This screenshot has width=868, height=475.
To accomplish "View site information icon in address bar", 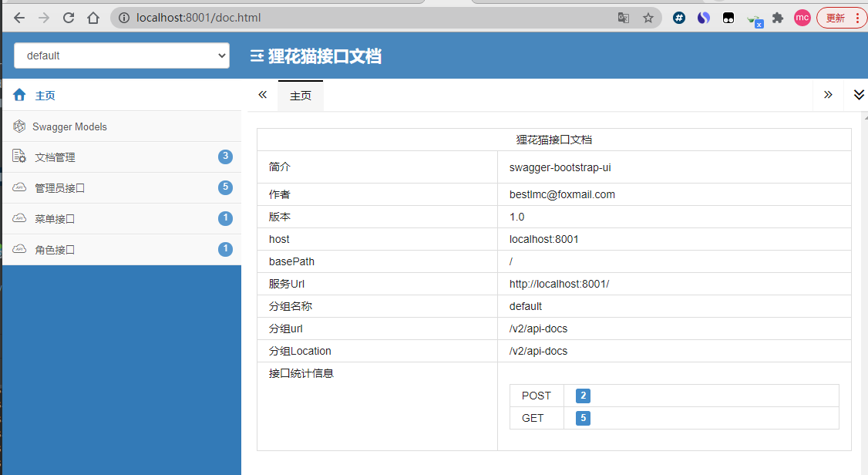I will click(124, 18).
